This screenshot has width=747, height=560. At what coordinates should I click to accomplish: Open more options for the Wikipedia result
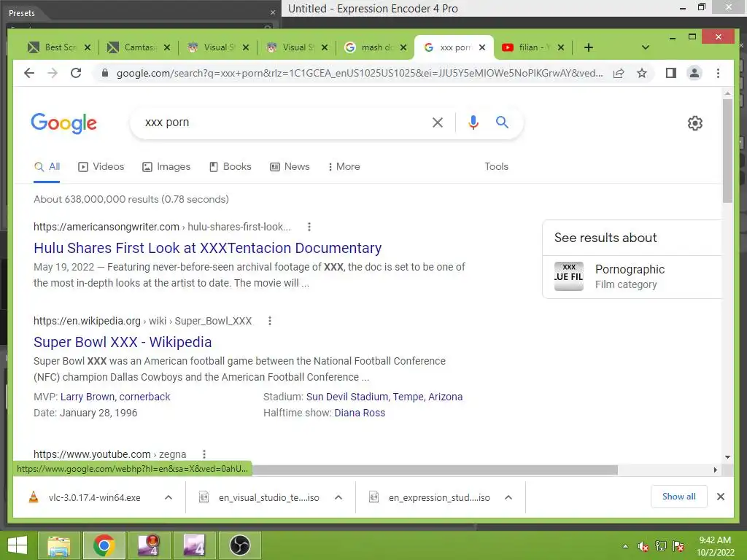(270, 321)
